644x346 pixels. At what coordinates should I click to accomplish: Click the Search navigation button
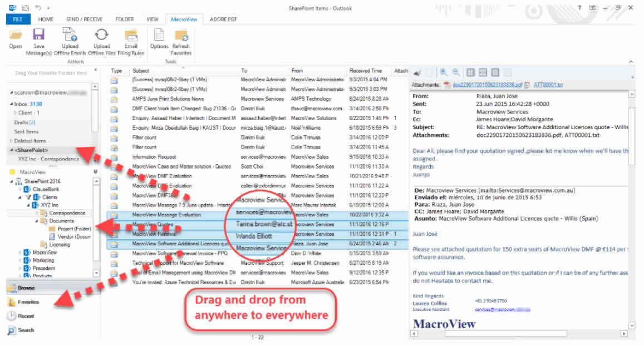coord(26,330)
